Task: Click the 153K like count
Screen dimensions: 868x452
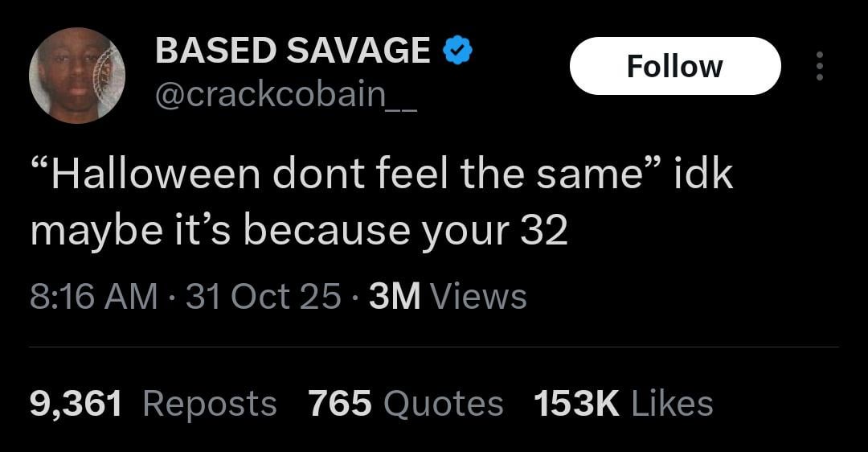Action: pos(576,403)
